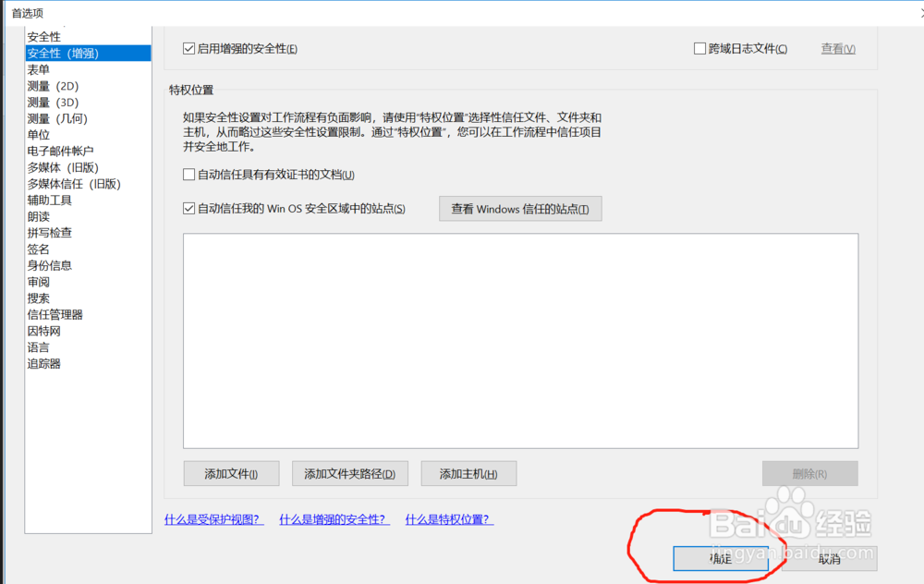The height and width of the screenshot is (584, 924).
Task: Click the 取消 button
Action: 829,558
